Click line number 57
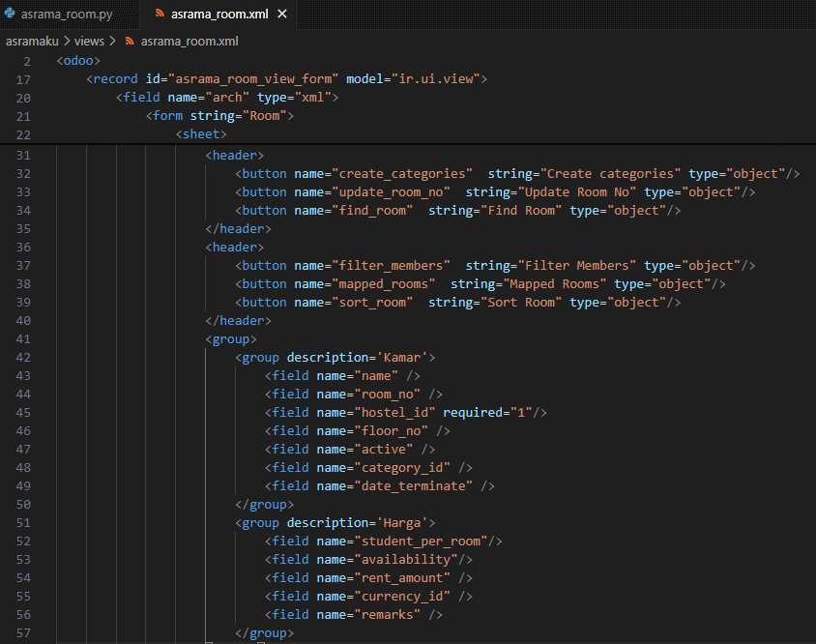Image resolution: width=816 pixels, height=644 pixels. click(23, 633)
